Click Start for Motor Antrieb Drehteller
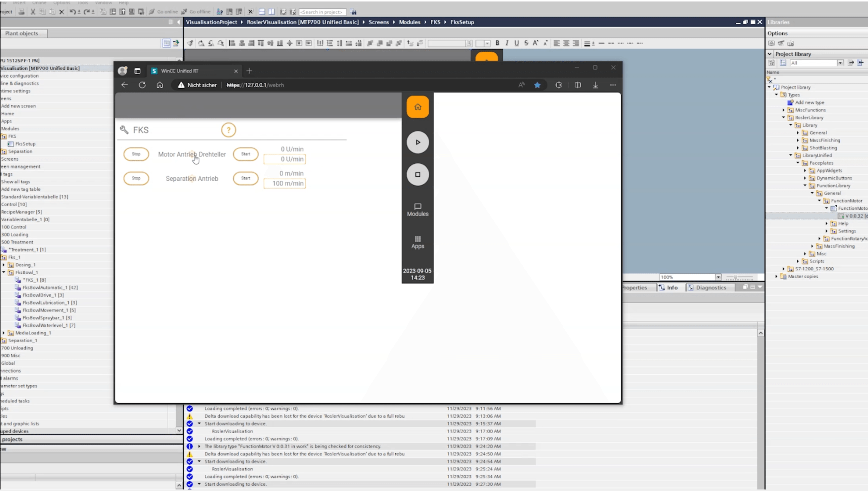Viewport: 868px width, 491px height. 246,154
